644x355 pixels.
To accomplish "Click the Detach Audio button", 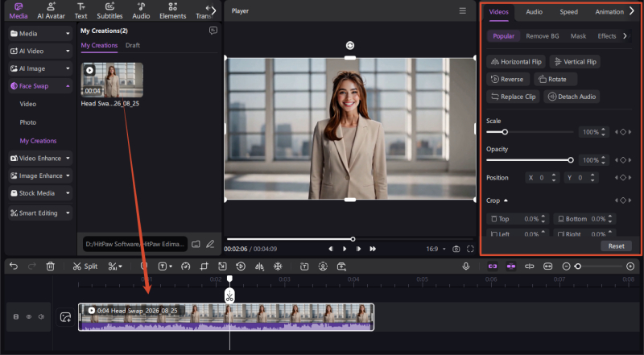I will click(572, 97).
